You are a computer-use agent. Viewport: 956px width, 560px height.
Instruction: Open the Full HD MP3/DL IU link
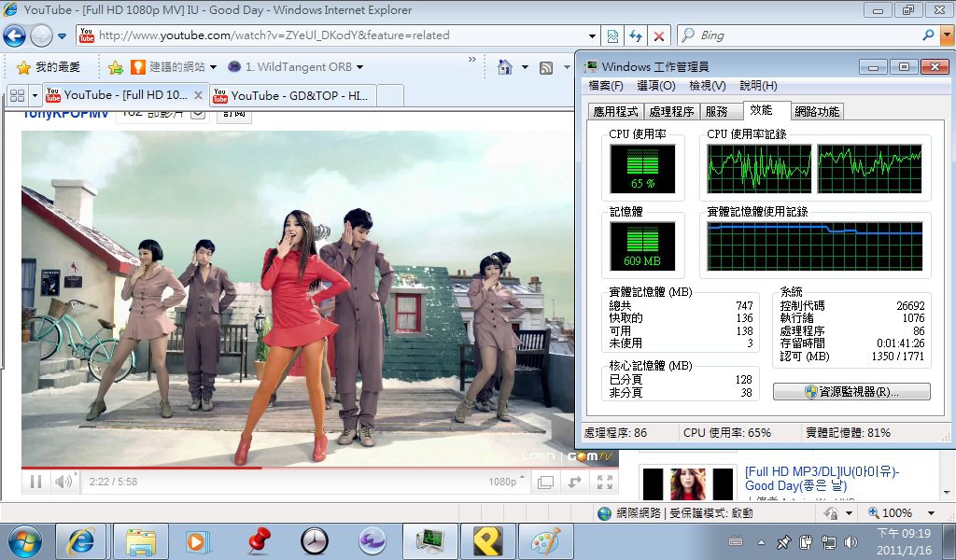(x=822, y=479)
